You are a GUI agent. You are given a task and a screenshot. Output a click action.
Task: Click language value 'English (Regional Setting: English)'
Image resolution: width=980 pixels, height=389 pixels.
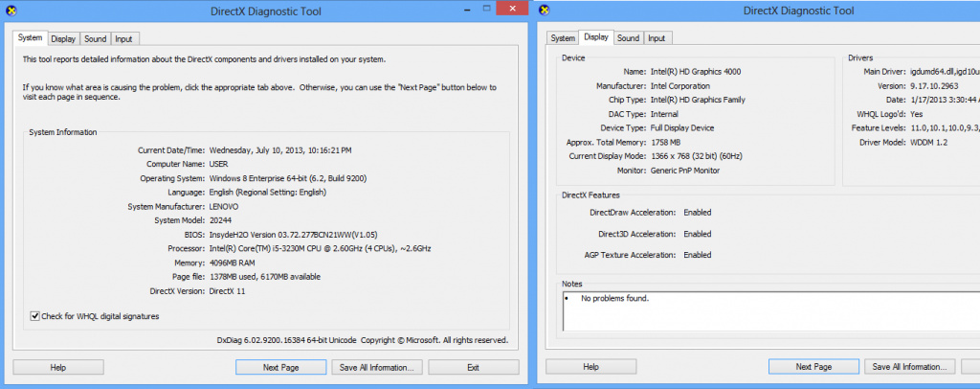[x=268, y=193]
